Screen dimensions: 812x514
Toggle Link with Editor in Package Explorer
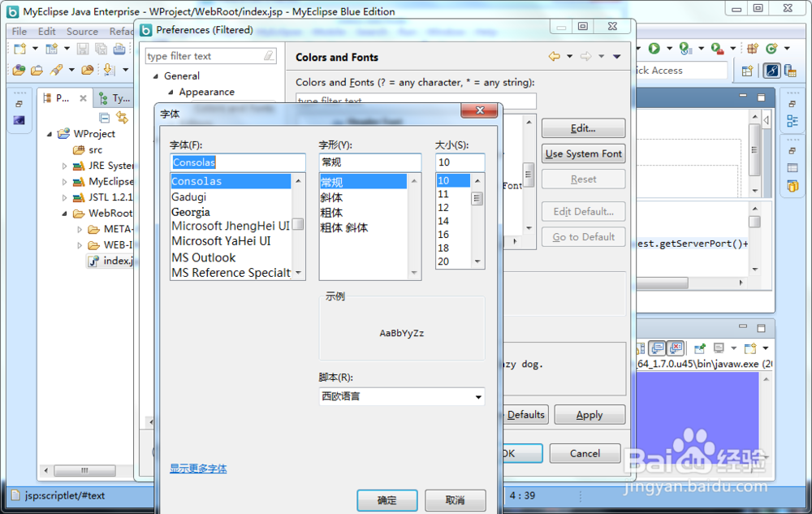click(123, 118)
